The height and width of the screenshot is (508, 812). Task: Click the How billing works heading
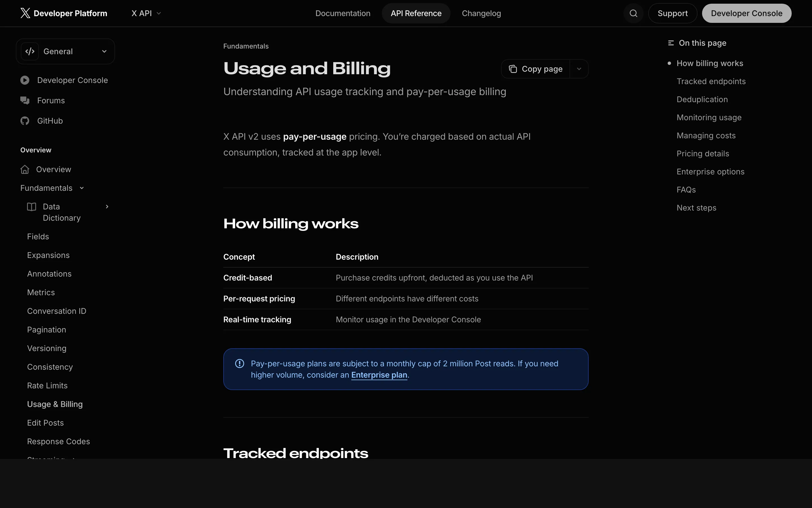coord(291,224)
